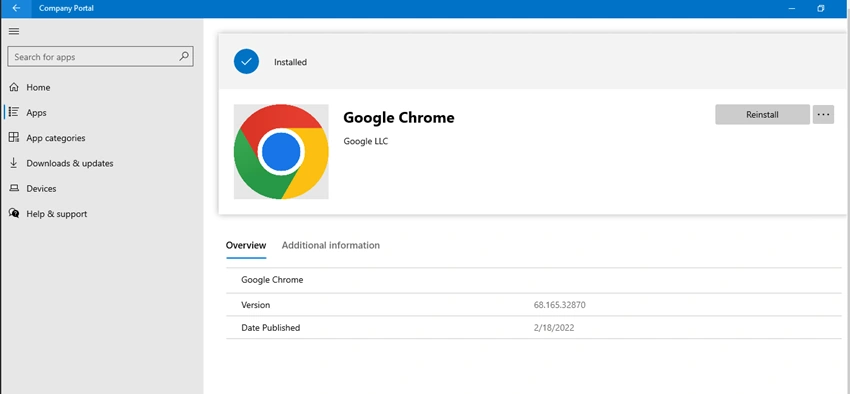850x394 pixels.
Task: Click the Help & support chat icon
Action: (x=14, y=214)
